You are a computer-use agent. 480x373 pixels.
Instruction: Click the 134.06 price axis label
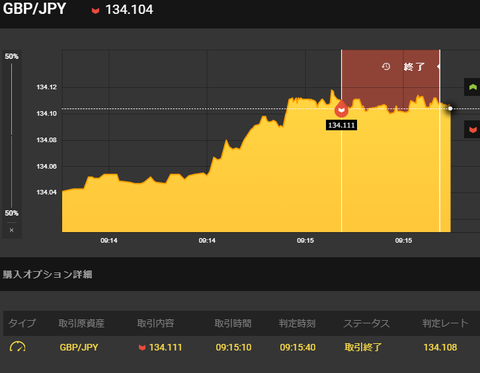47,166
